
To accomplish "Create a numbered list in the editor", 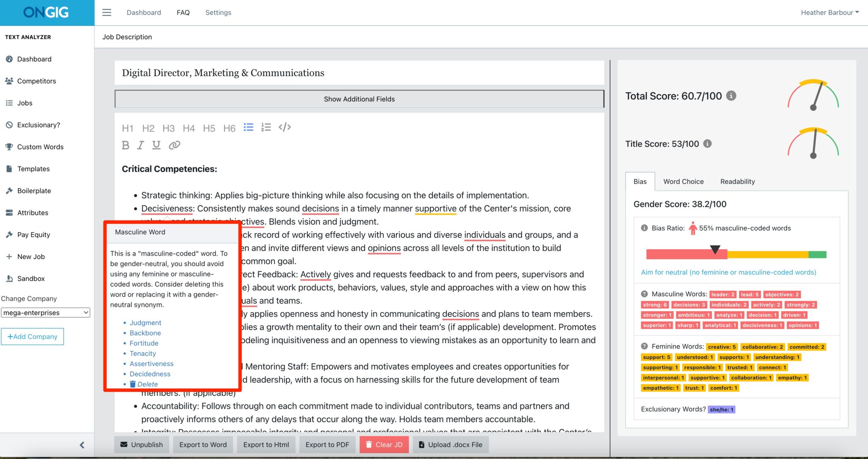I will pos(266,127).
